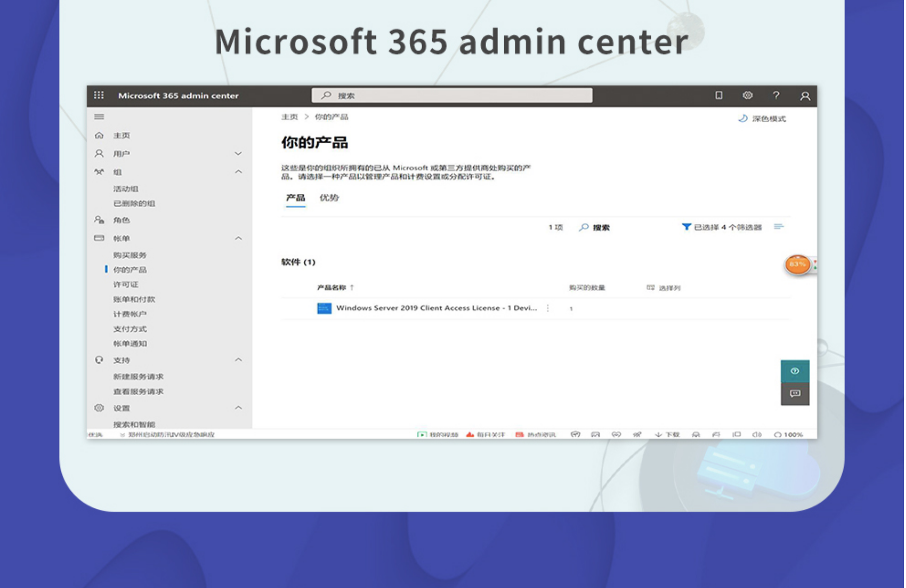Click the 用户 person icon in the sidebar
This screenshot has width=906, height=588.
click(x=99, y=153)
